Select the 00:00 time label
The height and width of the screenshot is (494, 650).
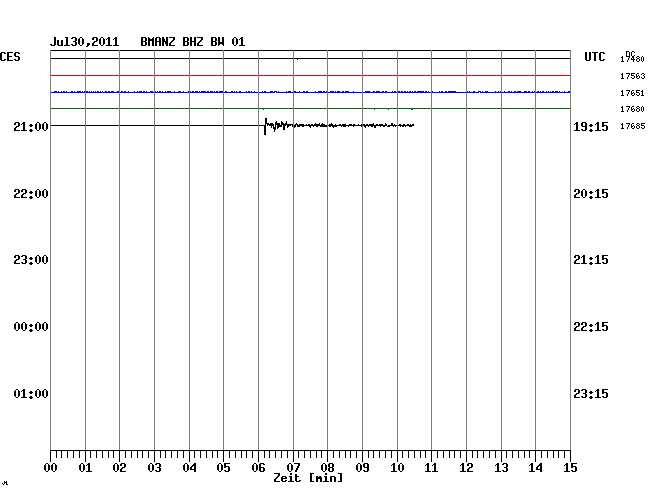pyautogui.click(x=31, y=327)
